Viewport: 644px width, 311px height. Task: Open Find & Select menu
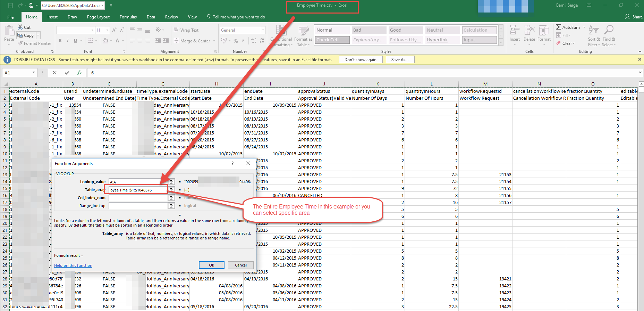click(609, 35)
